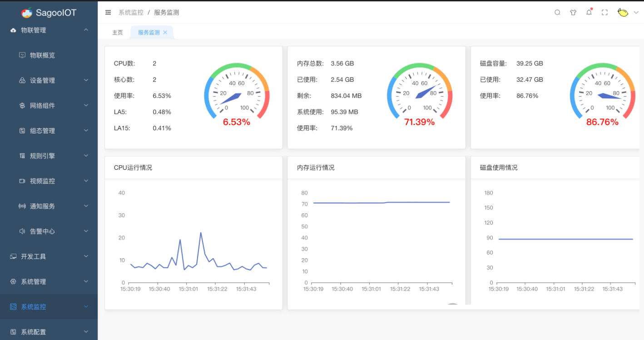Collapse sidebar with hamburger menu icon

(x=108, y=13)
